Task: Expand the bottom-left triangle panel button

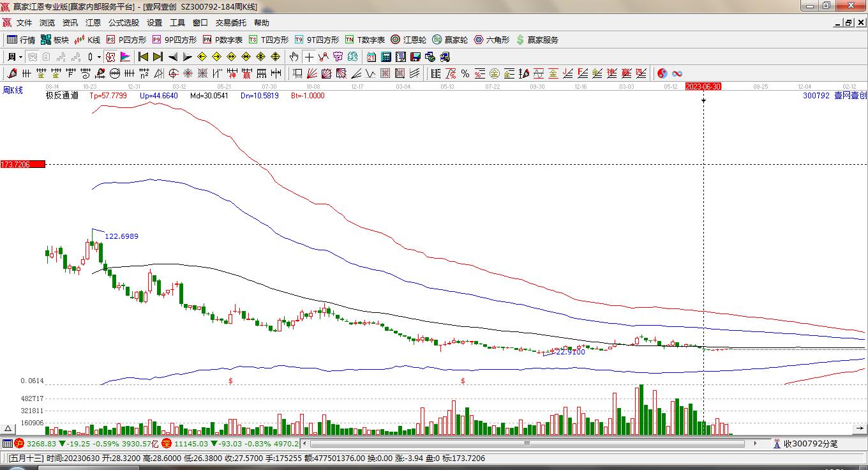Action: (x=8, y=428)
